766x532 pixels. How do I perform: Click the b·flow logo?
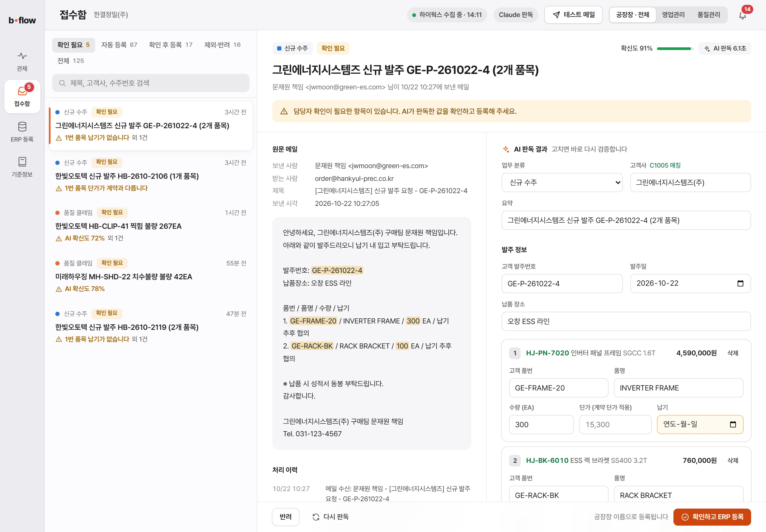point(22,20)
